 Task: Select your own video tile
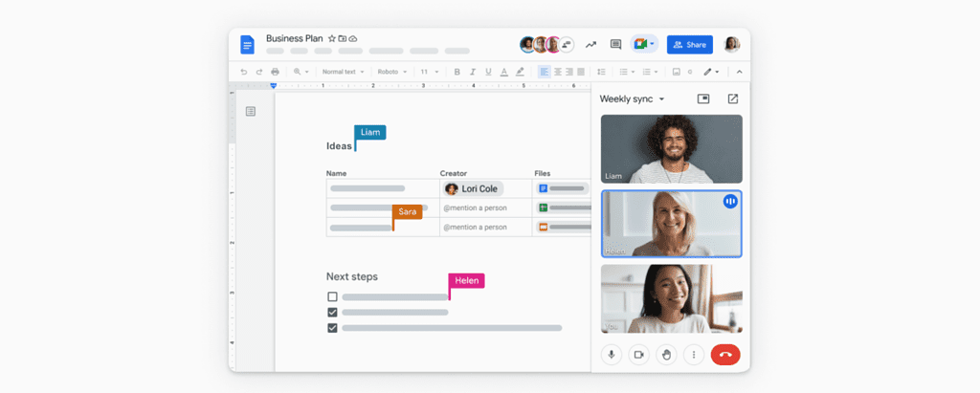[x=672, y=298]
